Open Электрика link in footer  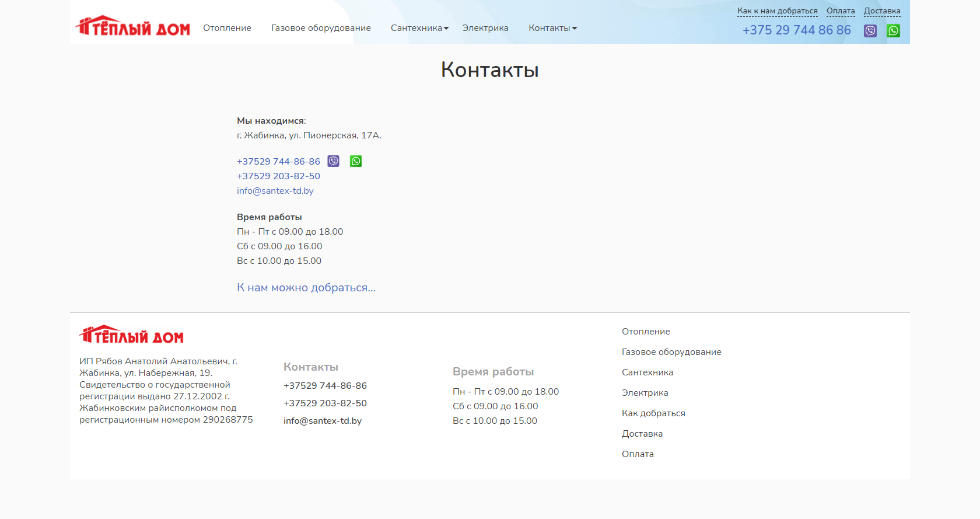tap(645, 393)
